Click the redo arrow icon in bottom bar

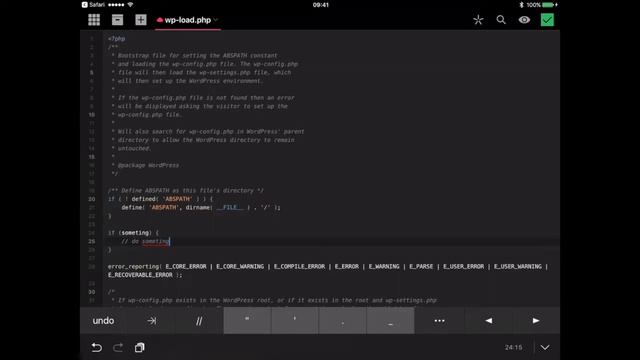click(x=118, y=347)
